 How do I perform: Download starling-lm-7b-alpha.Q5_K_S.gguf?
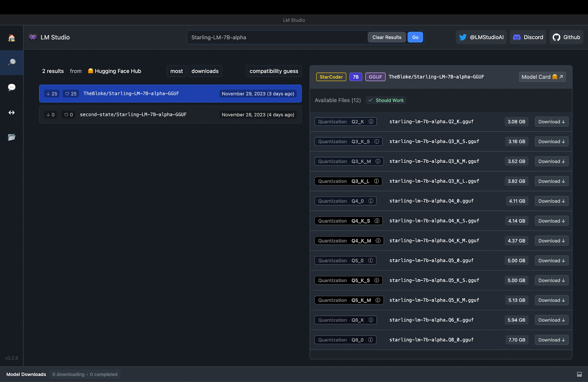coord(552,281)
